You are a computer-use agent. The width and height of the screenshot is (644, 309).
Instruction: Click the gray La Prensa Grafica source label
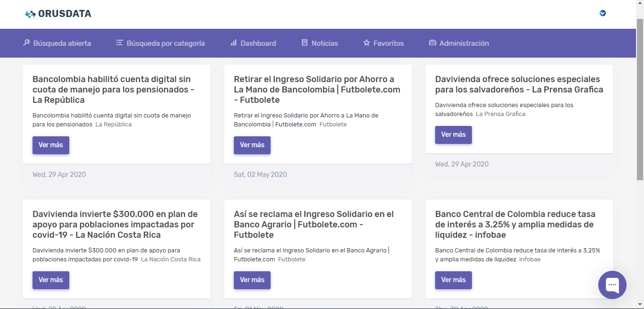[501, 114]
